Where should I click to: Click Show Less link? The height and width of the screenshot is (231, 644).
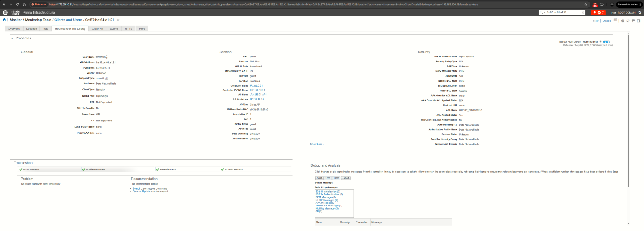click(317, 144)
